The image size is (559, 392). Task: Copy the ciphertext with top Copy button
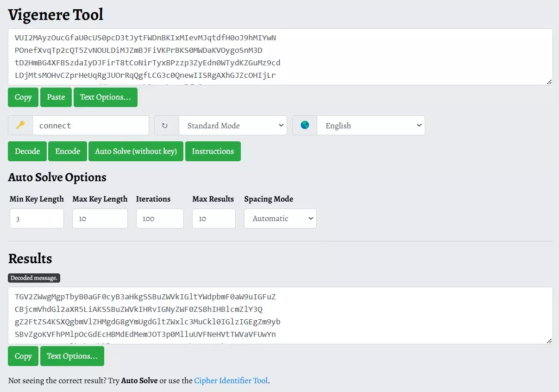click(x=23, y=97)
